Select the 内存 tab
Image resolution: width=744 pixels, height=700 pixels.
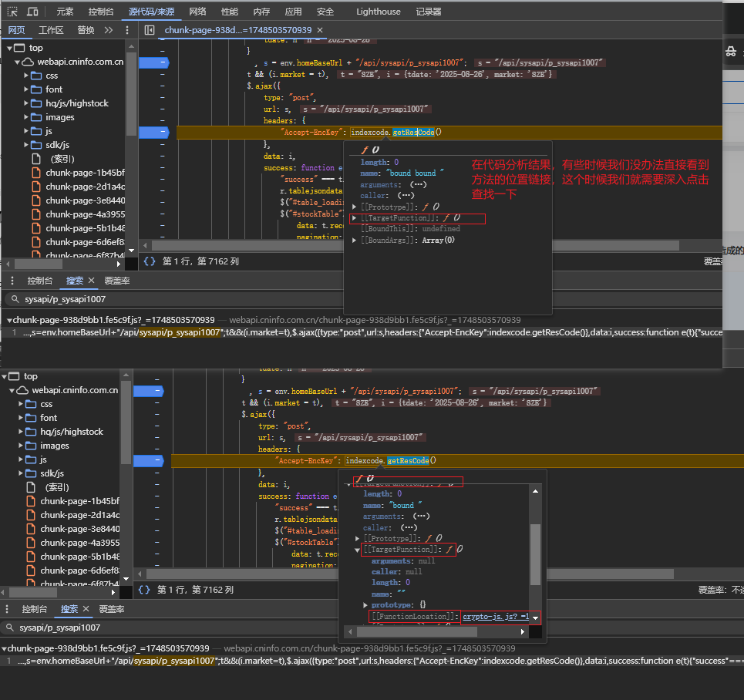261,12
